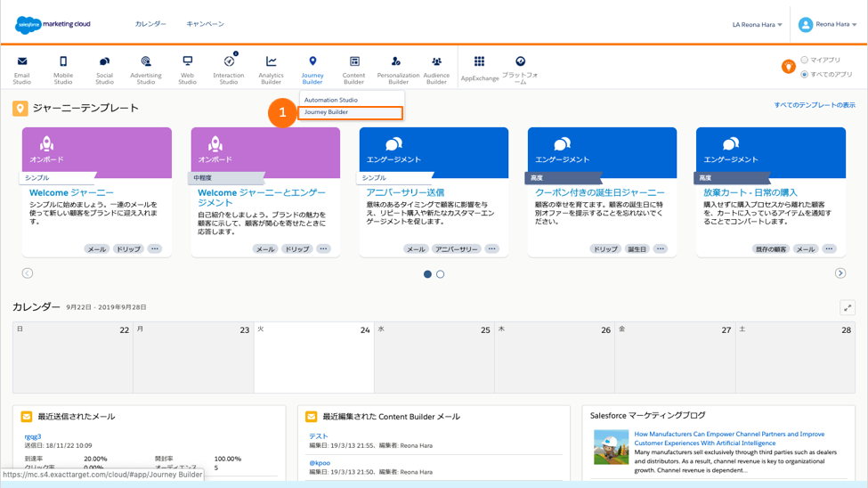This screenshot has width=868, height=488.
Task: Open the @kpoo Content Builder email
Action: [x=320, y=462]
